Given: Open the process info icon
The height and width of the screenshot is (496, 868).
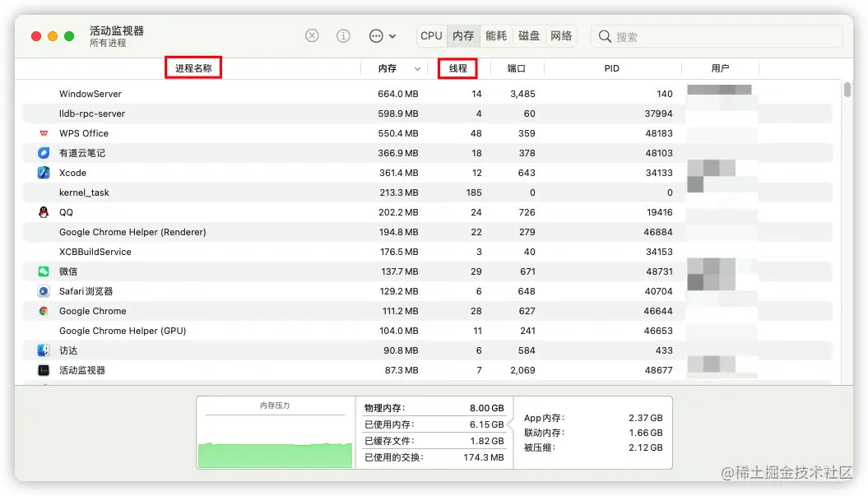Looking at the screenshot, I should pyautogui.click(x=343, y=36).
